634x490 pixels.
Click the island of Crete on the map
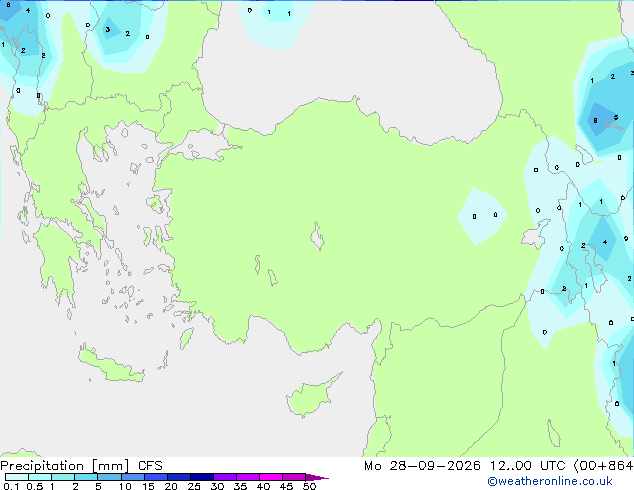(x=110, y=365)
